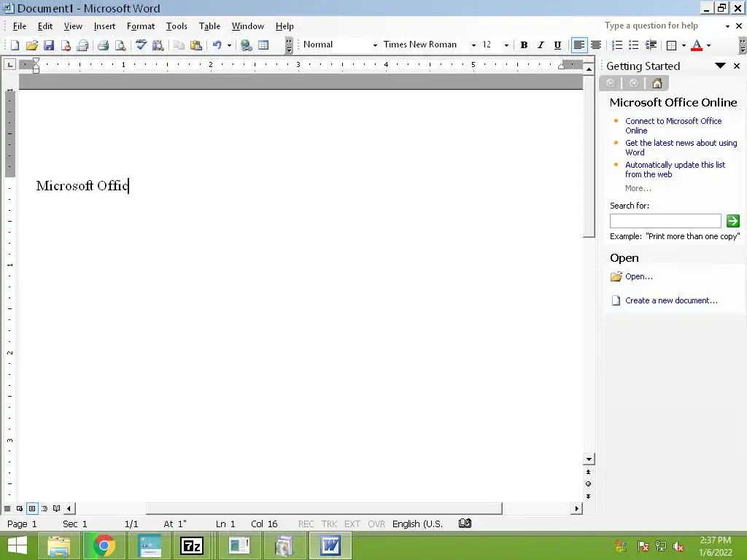Click the New Blank Document icon
Image resolution: width=747 pixels, height=560 pixels.
point(15,45)
